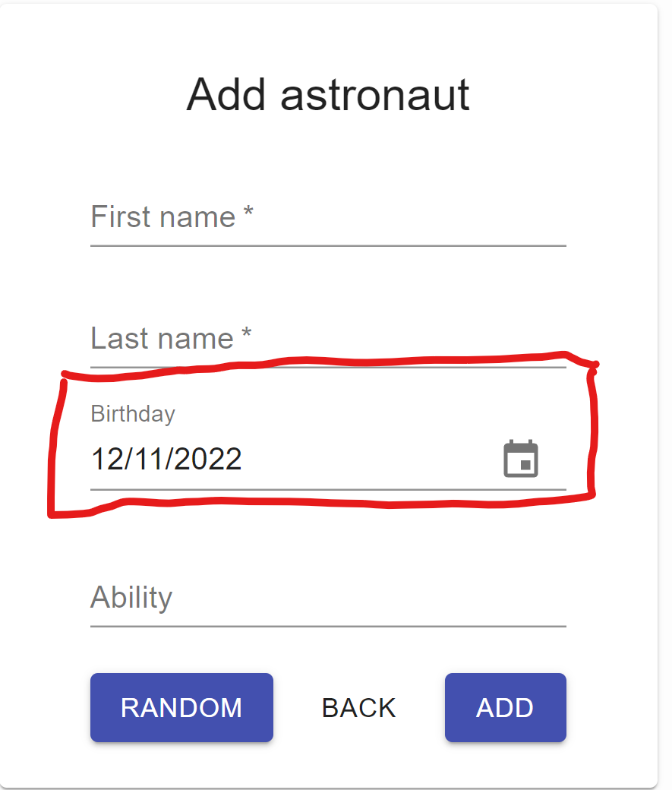Click the small Birthday label text
The width and height of the screenshot is (672, 790).
point(133,414)
